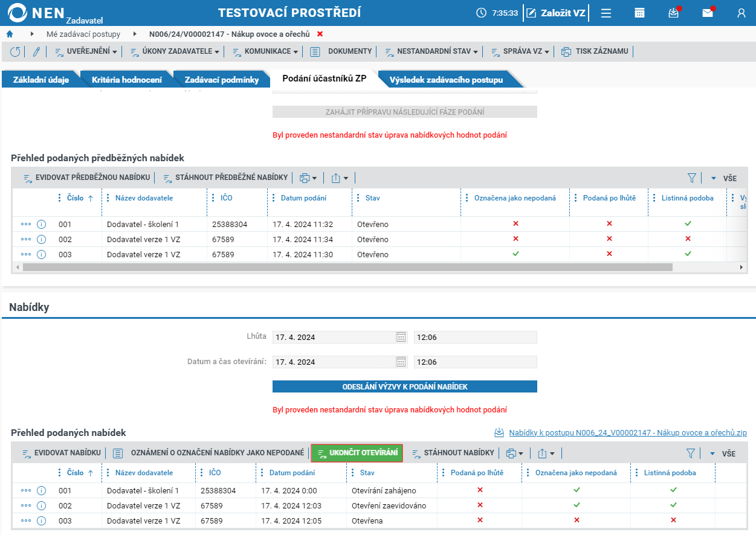Open the calendar picker beside the Lhůta date

click(401, 337)
